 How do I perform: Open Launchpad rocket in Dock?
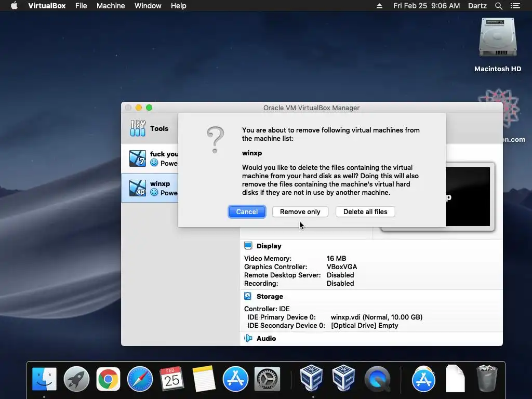tap(76, 379)
